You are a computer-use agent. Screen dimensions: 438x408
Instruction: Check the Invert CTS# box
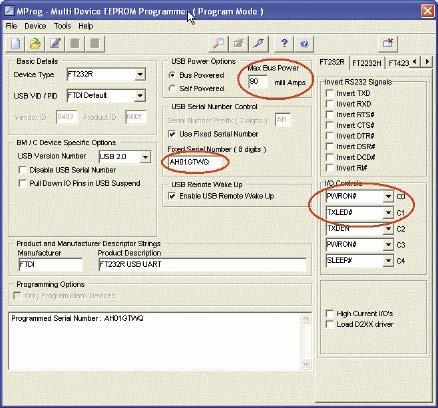(x=329, y=125)
